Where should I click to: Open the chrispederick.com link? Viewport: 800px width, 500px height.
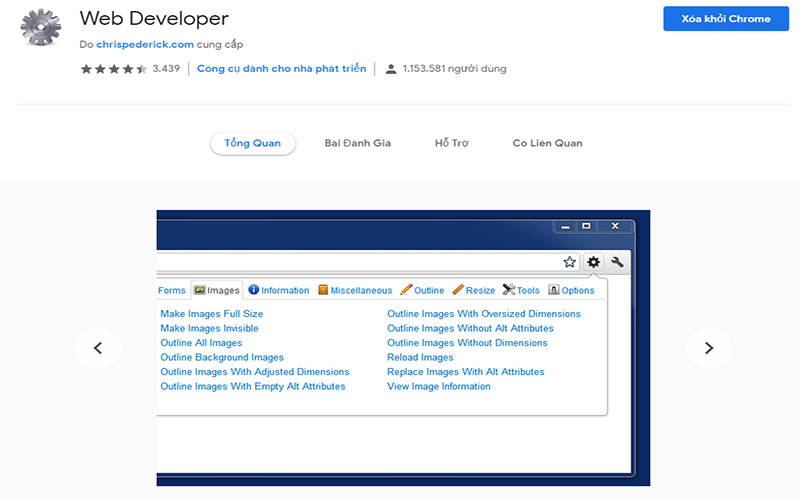pos(145,44)
